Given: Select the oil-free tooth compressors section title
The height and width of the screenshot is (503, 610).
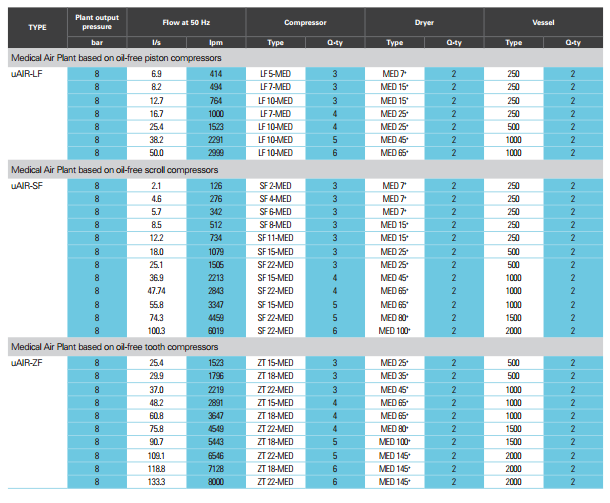Looking at the screenshot, I should pos(115,347).
